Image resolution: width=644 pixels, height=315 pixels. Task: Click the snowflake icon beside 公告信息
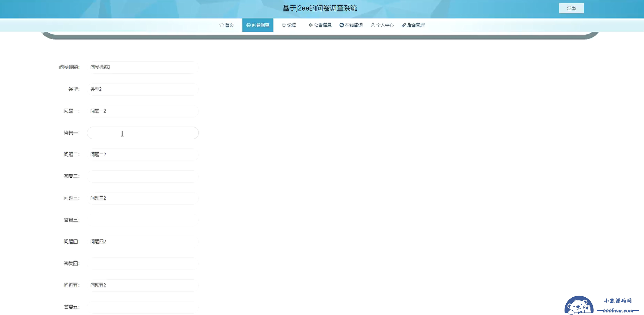pos(310,25)
